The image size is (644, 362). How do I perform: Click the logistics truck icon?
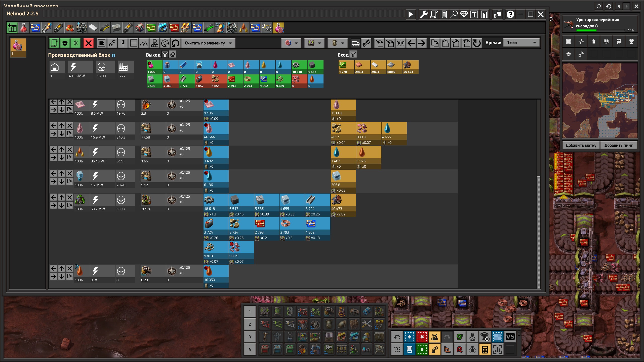coord(355,43)
